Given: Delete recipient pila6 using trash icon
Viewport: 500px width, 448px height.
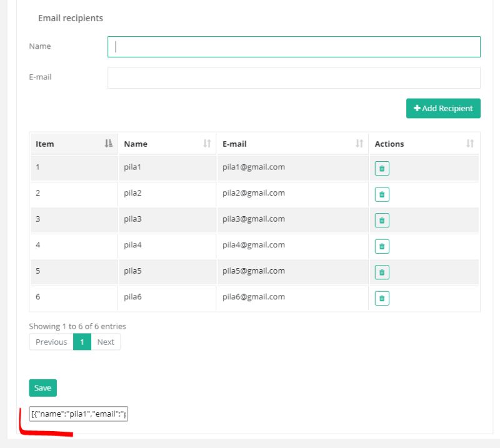Looking at the screenshot, I should [x=381, y=298].
